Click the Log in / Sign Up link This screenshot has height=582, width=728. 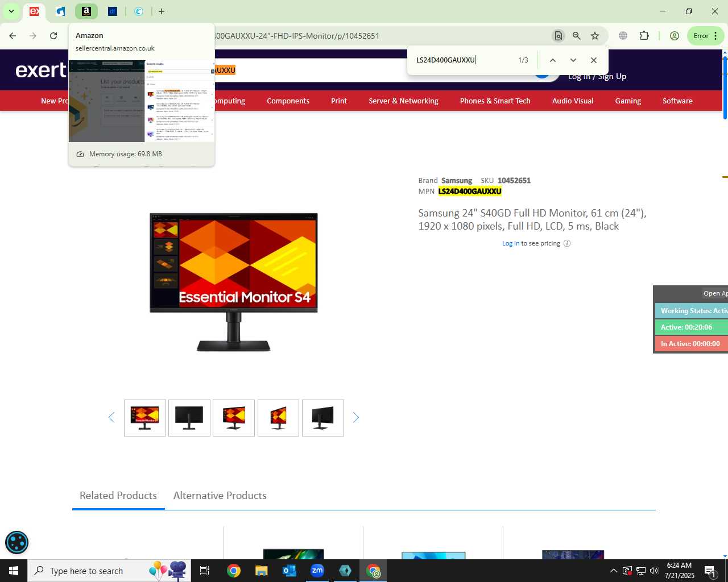597,77
